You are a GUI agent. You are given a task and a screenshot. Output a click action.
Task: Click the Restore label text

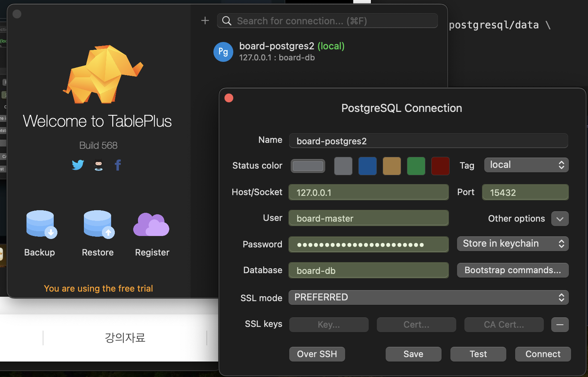coord(98,253)
